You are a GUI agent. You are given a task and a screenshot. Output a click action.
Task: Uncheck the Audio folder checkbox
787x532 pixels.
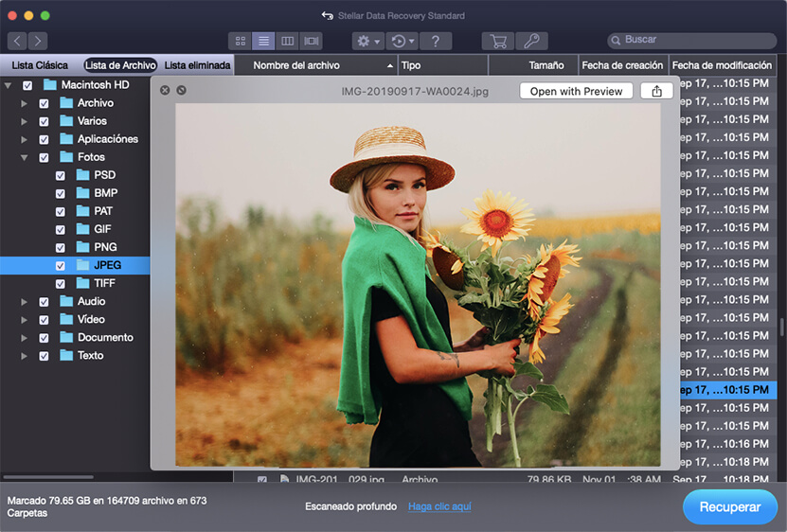pos(44,302)
